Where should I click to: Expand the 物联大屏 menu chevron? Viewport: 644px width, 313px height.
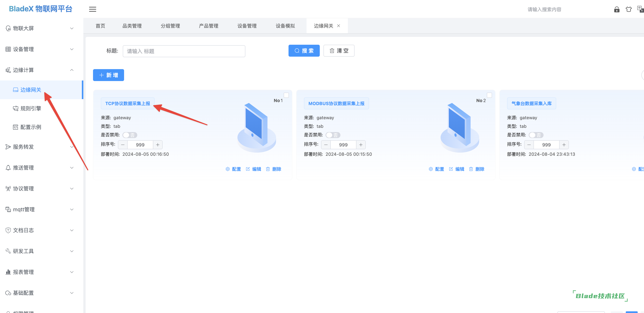(72, 28)
